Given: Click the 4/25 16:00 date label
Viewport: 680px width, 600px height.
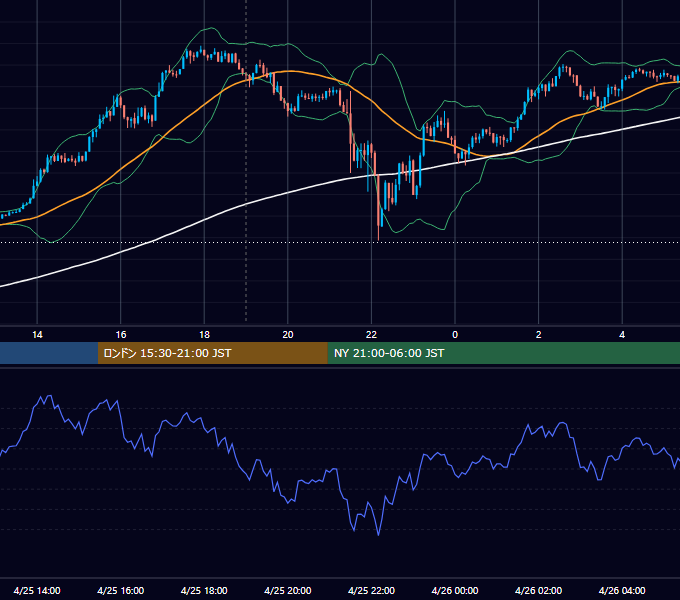Looking at the screenshot, I should pyautogui.click(x=121, y=590).
